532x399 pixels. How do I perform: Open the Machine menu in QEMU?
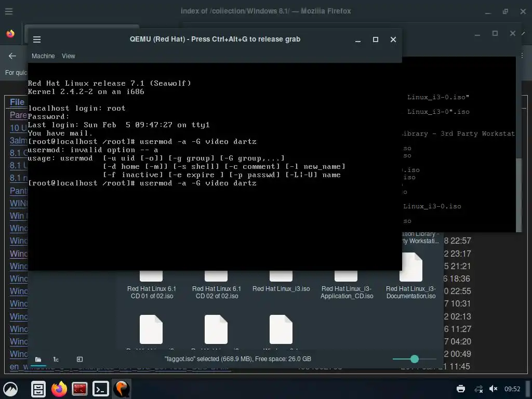[x=43, y=56]
